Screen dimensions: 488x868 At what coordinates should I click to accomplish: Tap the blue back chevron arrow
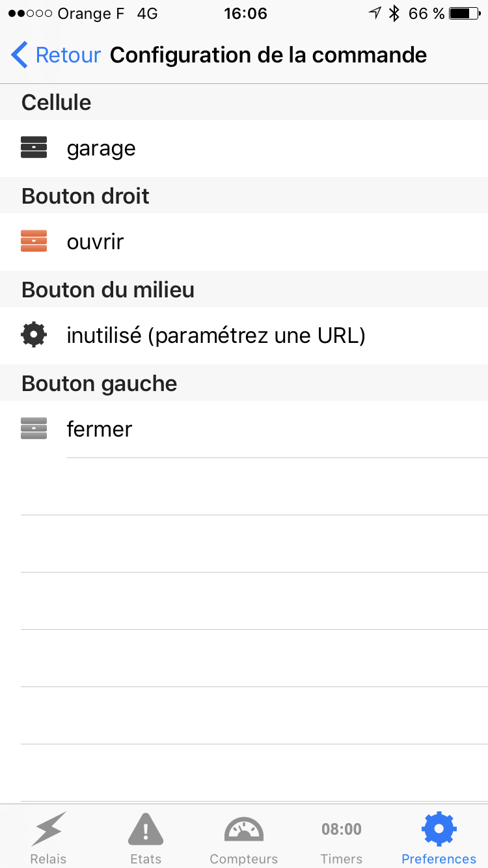coord(20,55)
